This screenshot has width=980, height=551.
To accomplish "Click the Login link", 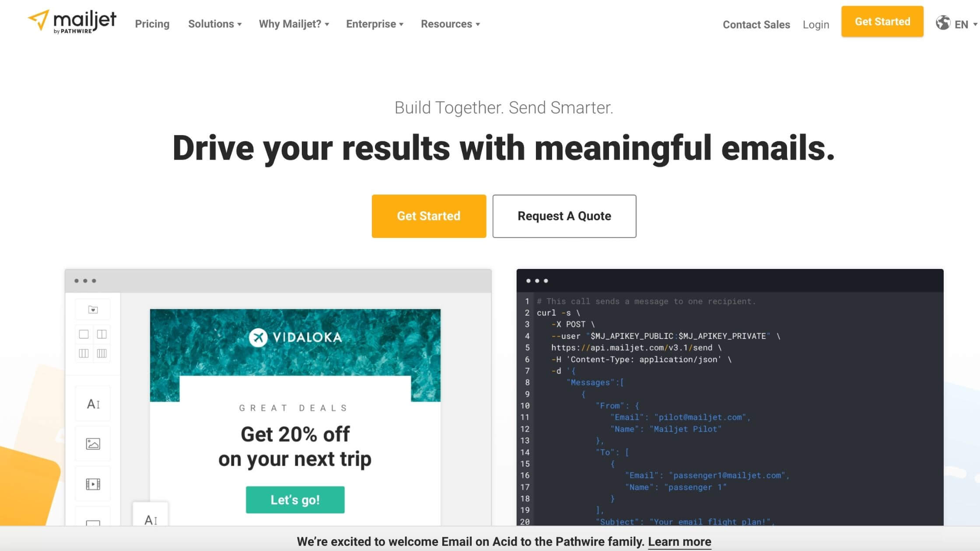I will 816,24.
